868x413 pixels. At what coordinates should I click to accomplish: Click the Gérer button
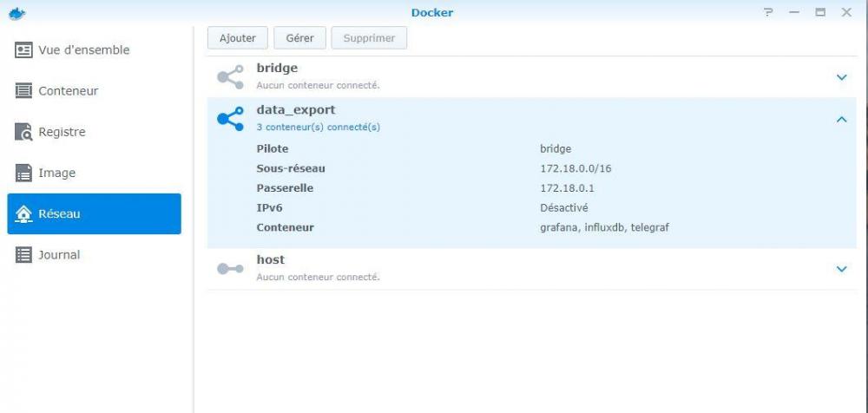300,38
